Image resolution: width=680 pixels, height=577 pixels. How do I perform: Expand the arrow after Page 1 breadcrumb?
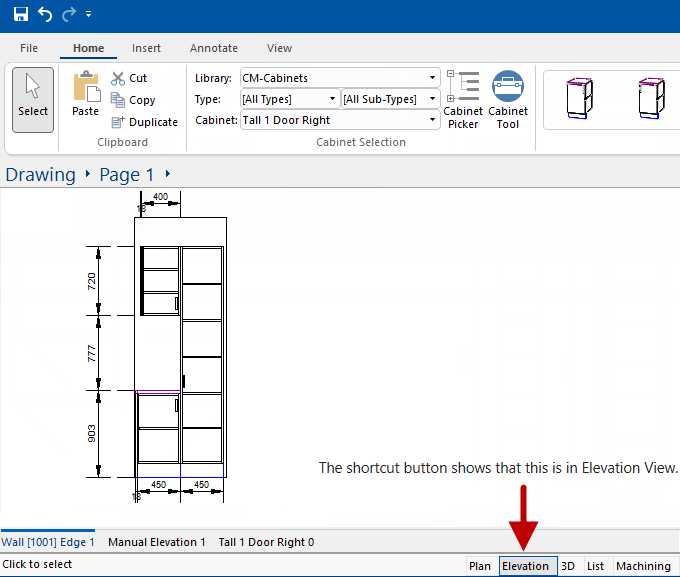coord(168,174)
